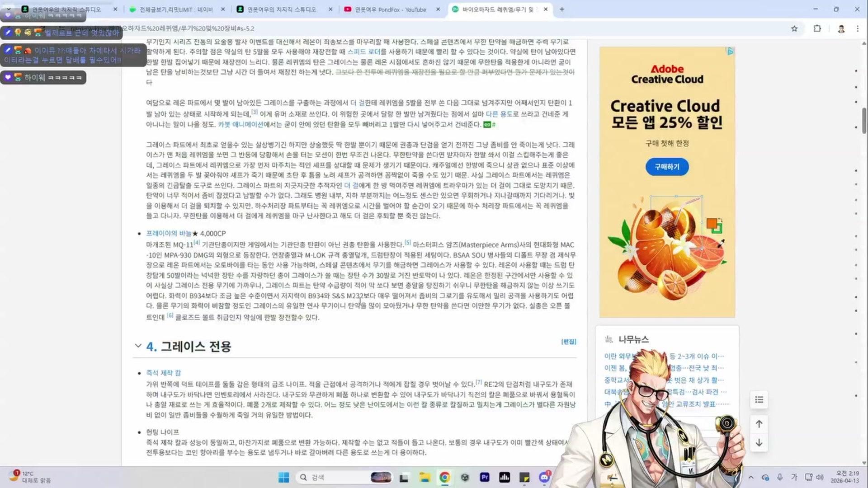Click the 구매하기 button in the Adobe ad
868x488 pixels.
[667, 167]
